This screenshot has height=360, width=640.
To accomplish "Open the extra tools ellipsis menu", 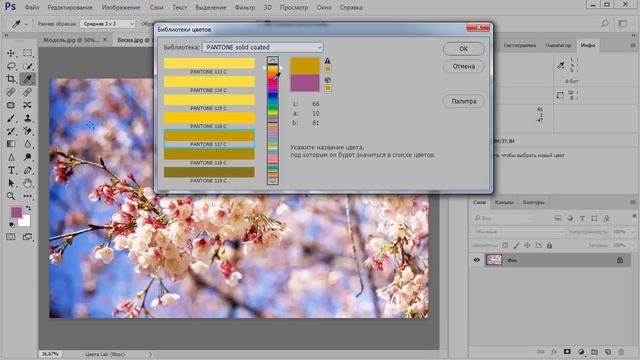I will point(27,196).
